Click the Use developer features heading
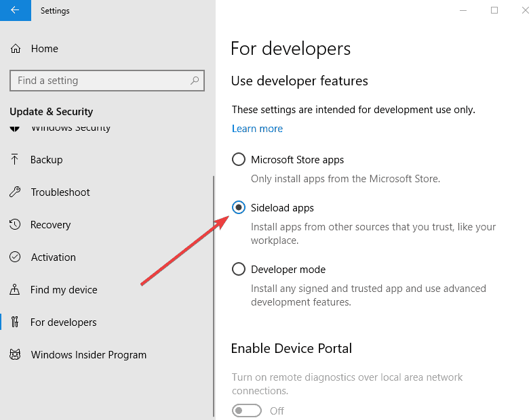Screen dimensions: 531x420 click(299, 81)
